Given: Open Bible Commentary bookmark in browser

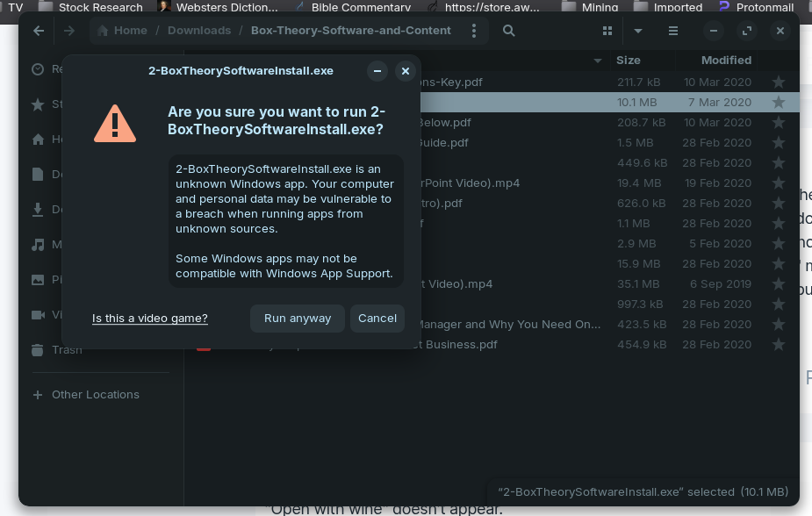Looking at the screenshot, I should [353, 7].
